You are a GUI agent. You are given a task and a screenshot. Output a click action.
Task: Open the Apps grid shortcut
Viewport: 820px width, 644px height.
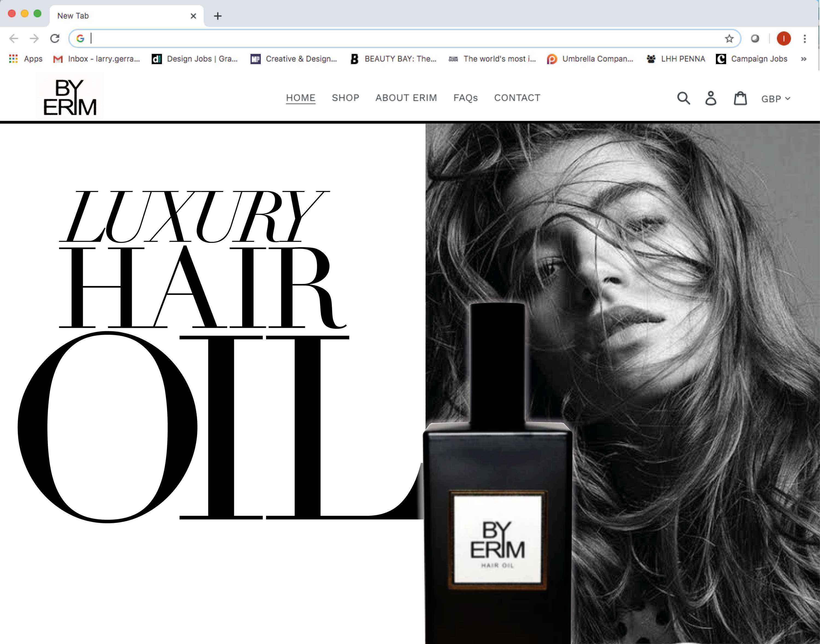coord(25,59)
